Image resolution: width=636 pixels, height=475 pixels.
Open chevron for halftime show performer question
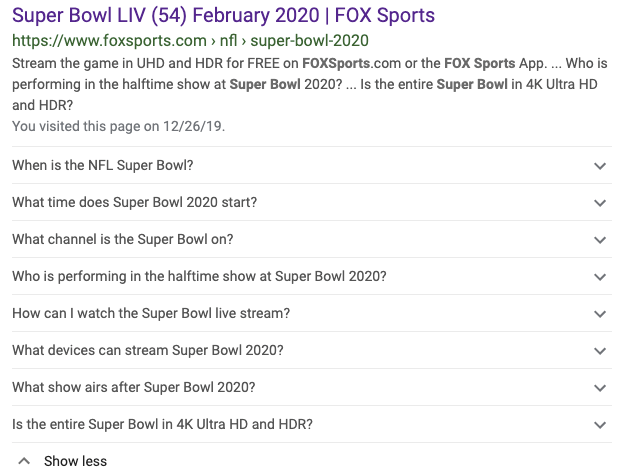point(600,277)
